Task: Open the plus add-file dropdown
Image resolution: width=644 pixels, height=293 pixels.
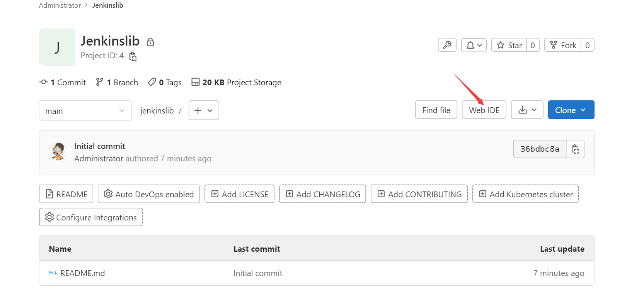Action: point(204,110)
